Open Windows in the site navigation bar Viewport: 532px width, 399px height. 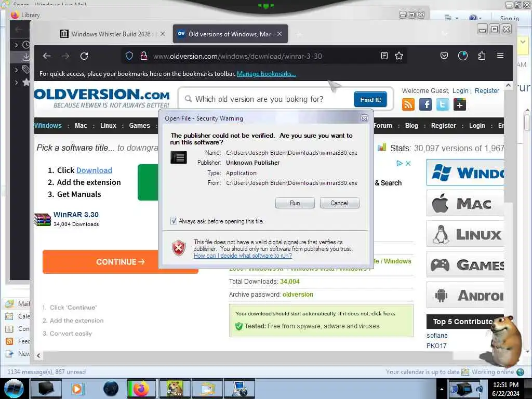click(48, 126)
